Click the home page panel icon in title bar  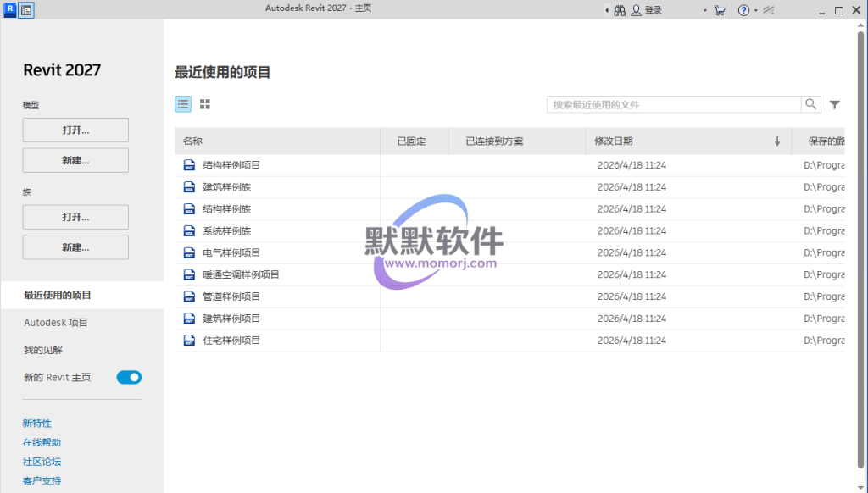[x=26, y=10]
